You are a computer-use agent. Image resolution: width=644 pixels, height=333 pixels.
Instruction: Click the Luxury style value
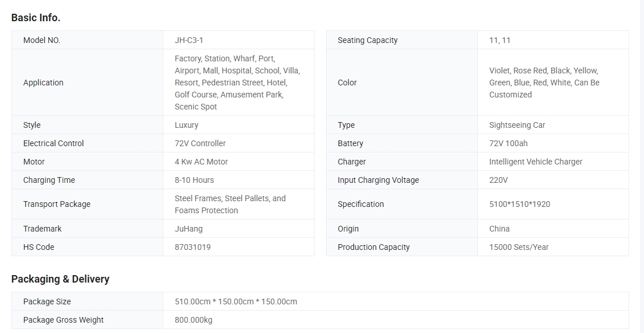(x=186, y=125)
